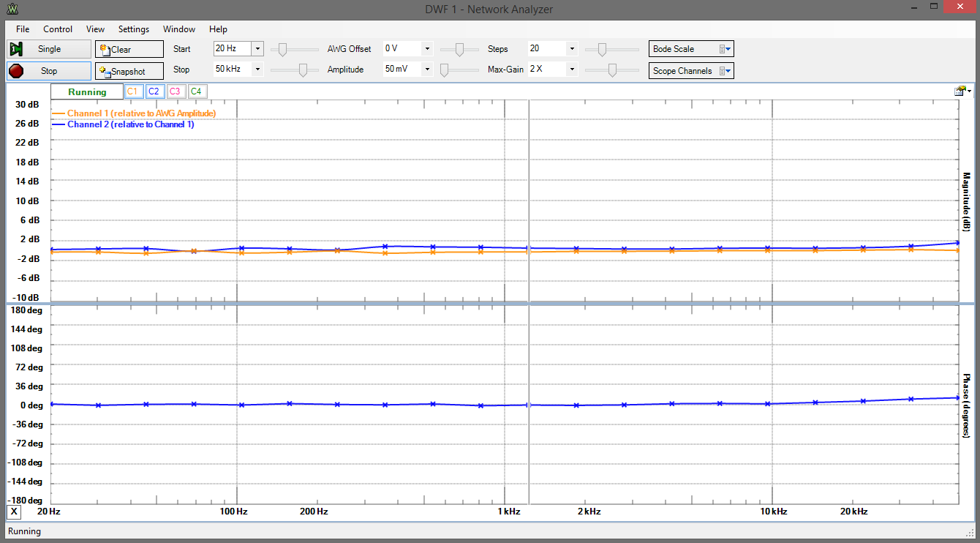
Task: Open the Start frequency dropdown
Action: (x=257, y=49)
